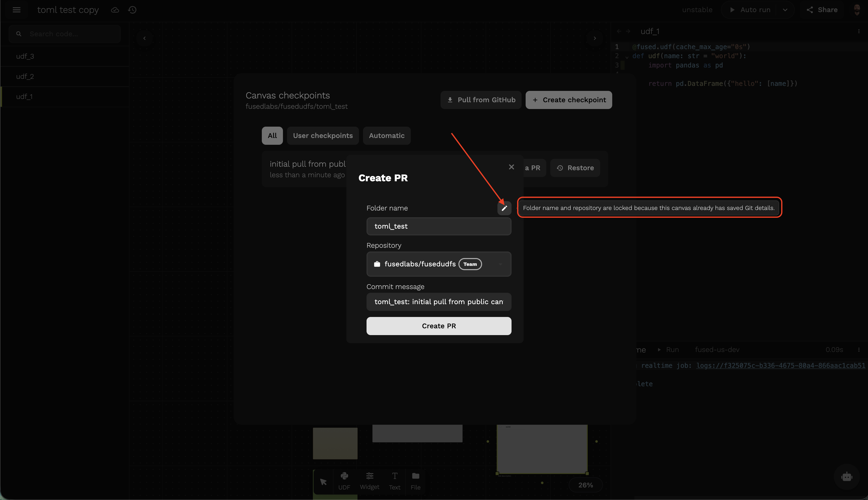Click the toml test copy title

pos(68,10)
